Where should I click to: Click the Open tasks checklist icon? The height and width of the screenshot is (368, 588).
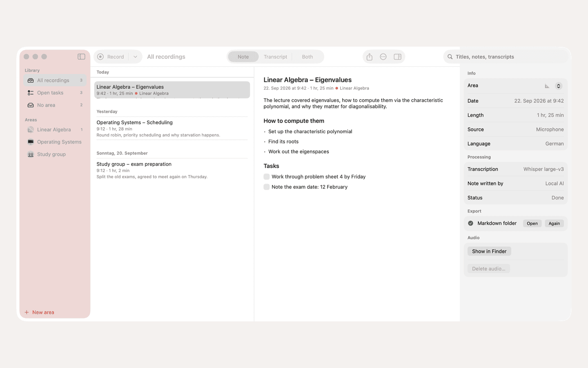coord(31,93)
